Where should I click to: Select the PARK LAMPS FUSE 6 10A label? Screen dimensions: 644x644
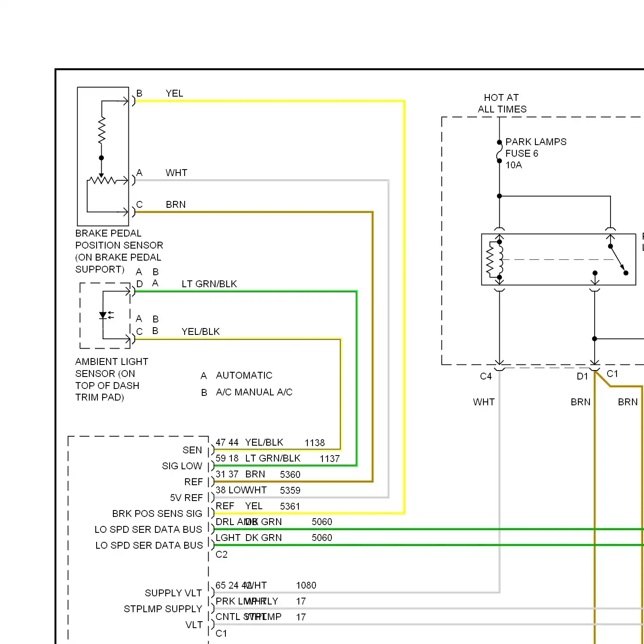(x=536, y=153)
